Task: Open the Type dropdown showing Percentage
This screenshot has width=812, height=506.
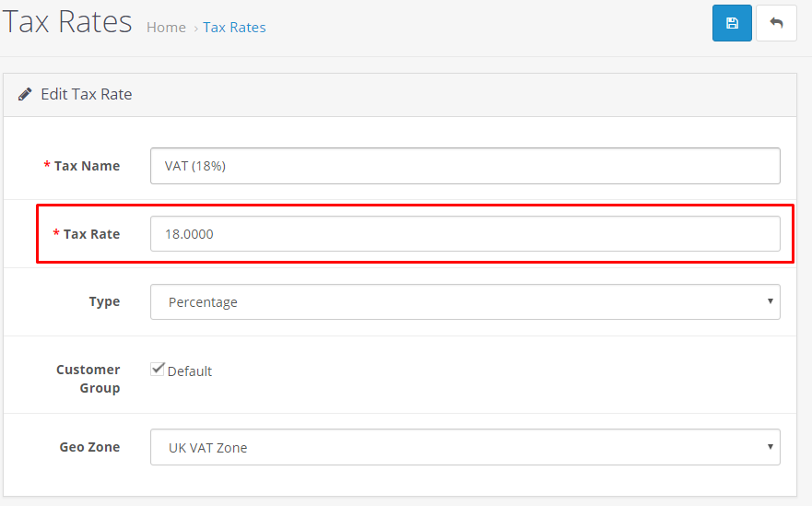Action: pyautogui.click(x=465, y=302)
